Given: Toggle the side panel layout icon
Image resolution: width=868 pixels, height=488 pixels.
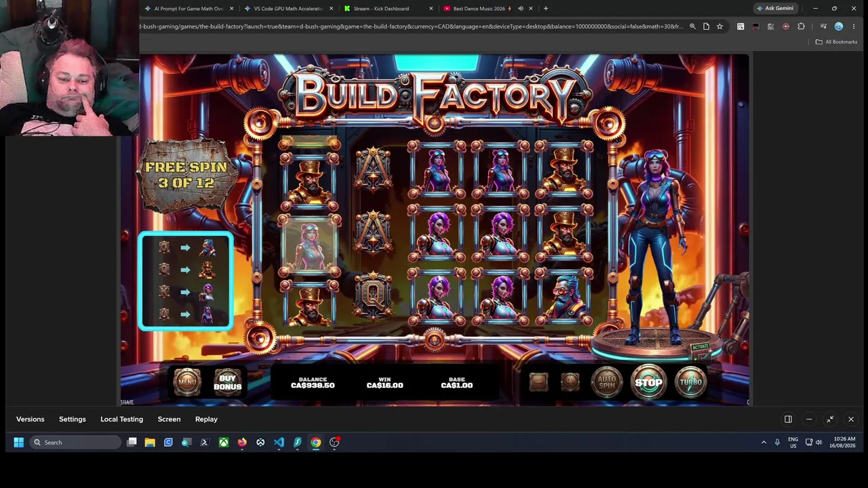Looking at the screenshot, I should [788, 420].
